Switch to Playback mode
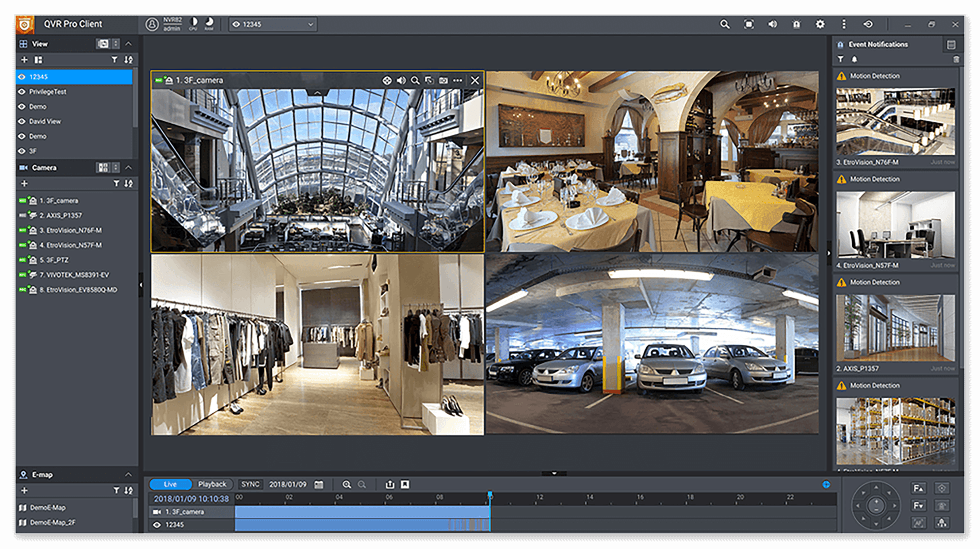The width and height of the screenshot is (980, 549). 212,484
